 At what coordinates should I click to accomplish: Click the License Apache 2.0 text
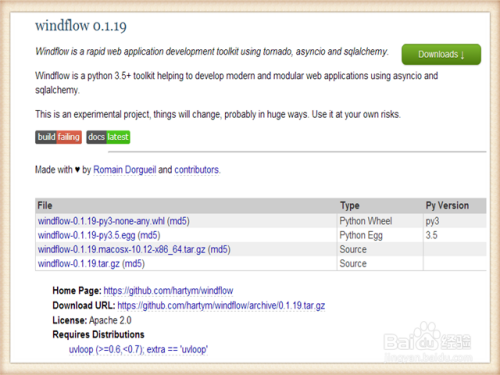[92, 320]
